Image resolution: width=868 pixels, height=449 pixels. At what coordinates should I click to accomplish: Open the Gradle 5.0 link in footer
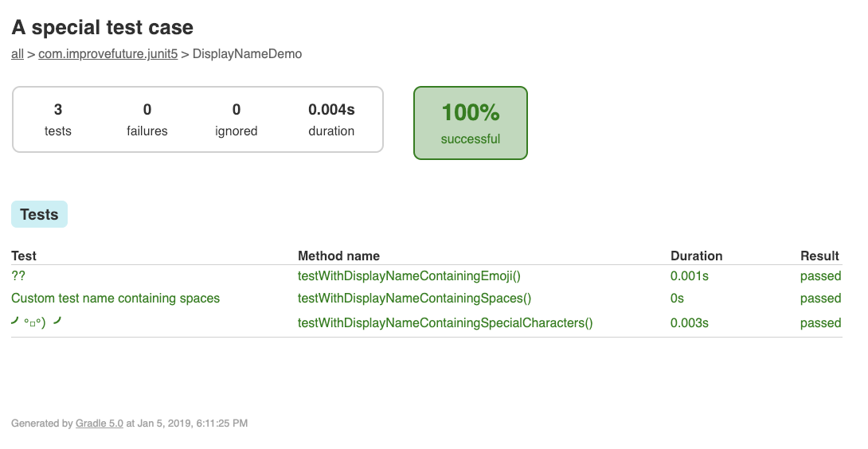click(x=99, y=424)
